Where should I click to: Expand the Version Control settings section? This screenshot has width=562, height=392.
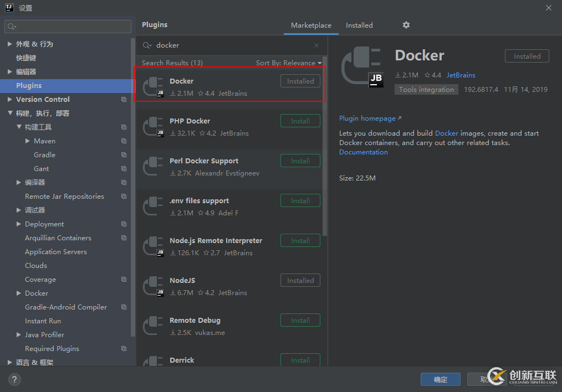tap(10, 100)
